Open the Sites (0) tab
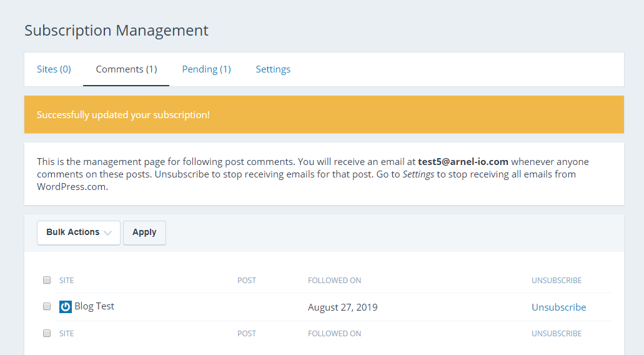This screenshot has width=644, height=355. [x=54, y=69]
